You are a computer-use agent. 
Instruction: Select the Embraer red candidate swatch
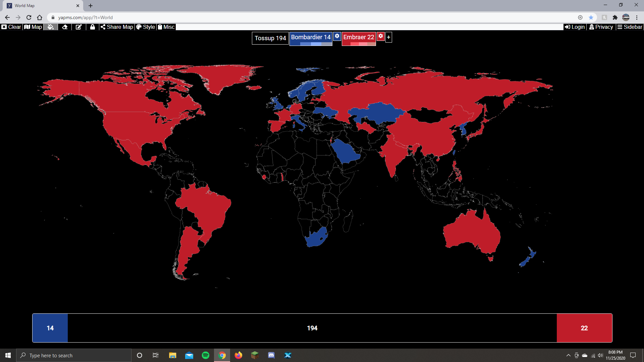click(x=358, y=37)
